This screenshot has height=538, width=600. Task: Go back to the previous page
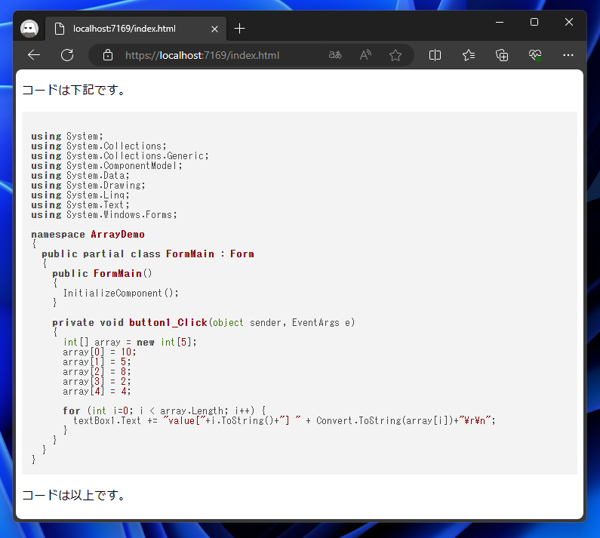[34, 55]
